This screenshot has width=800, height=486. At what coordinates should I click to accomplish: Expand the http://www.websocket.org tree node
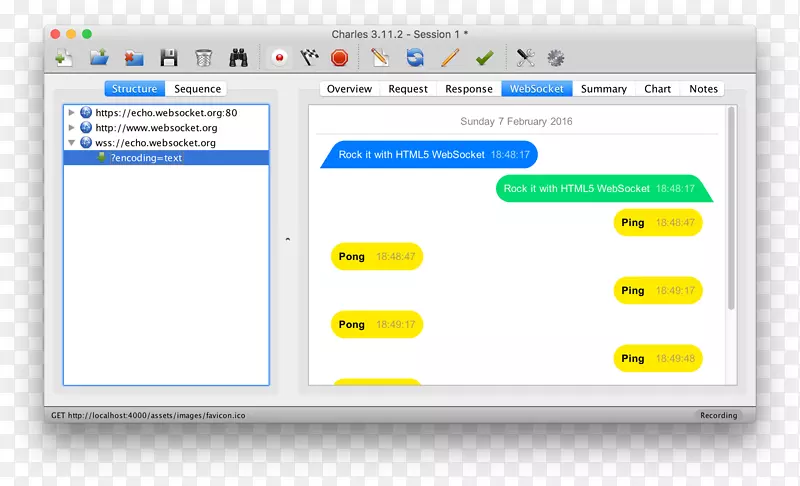(x=72, y=128)
